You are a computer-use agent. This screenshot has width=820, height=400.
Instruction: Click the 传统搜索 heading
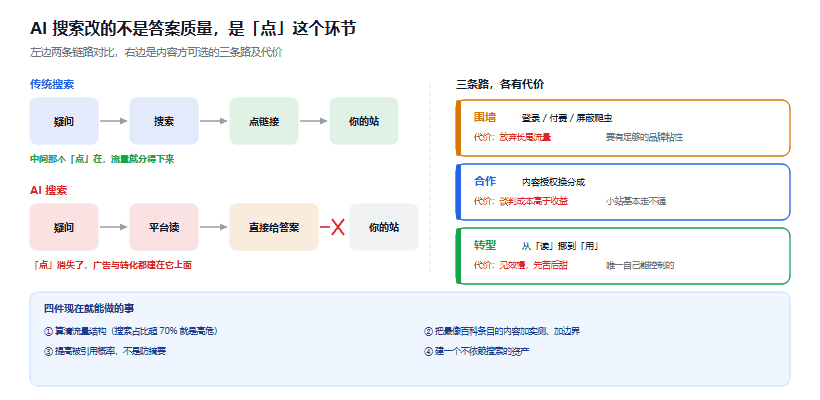pos(52,85)
